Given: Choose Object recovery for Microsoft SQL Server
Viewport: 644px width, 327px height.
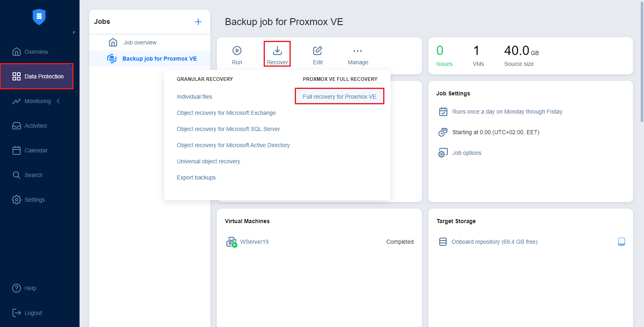Looking at the screenshot, I should tap(228, 129).
